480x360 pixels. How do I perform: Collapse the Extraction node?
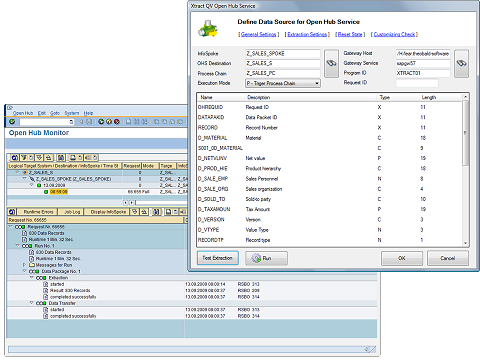click(x=31, y=278)
